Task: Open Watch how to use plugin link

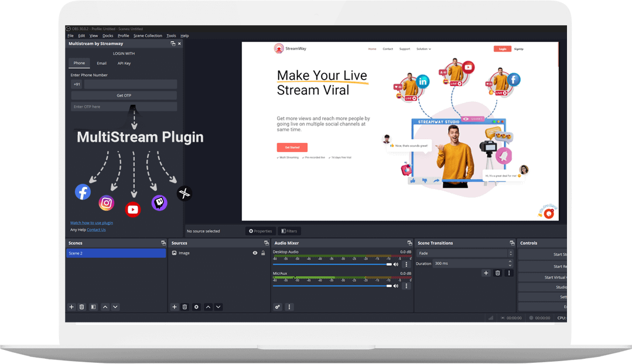Action: click(x=91, y=223)
